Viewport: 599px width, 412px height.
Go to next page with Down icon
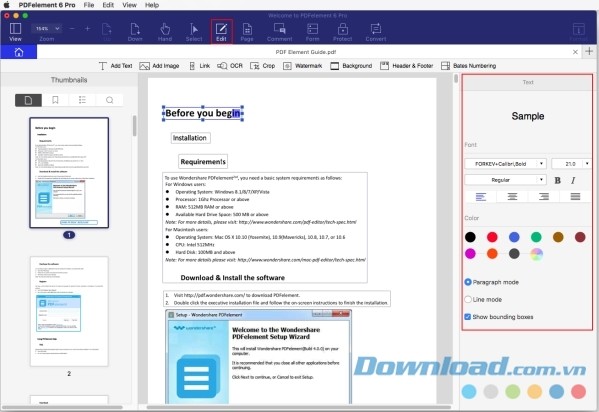point(135,32)
